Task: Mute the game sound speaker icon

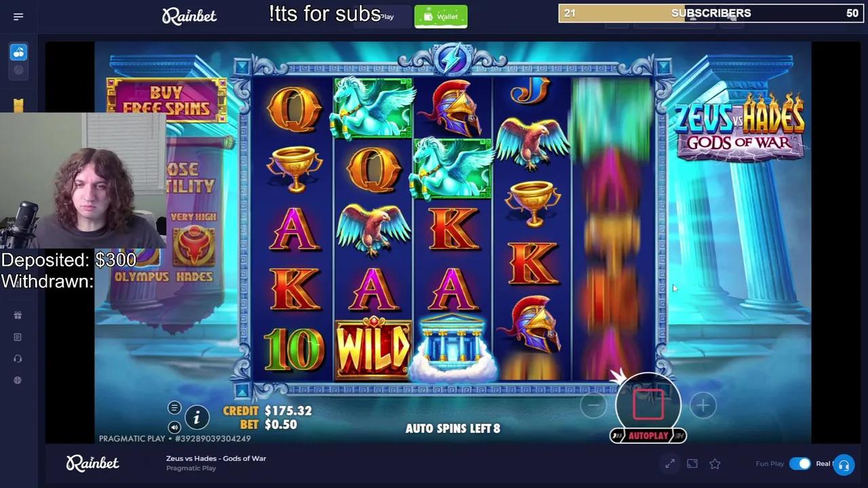Action: tap(174, 427)
